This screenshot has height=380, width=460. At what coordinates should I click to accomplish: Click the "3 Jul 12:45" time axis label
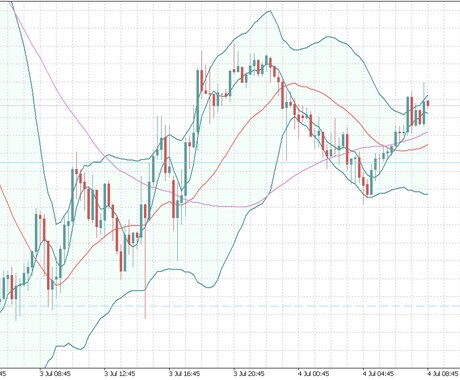coord(120,374)
